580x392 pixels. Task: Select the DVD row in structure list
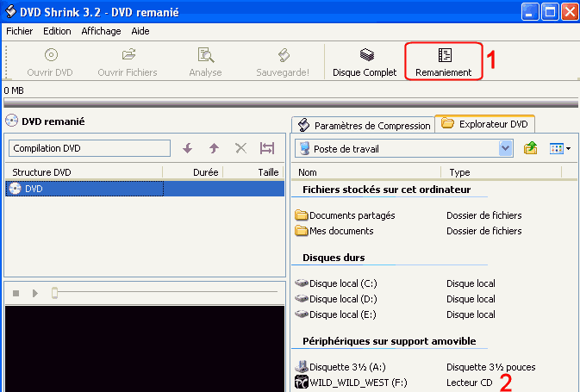point(145,189)
